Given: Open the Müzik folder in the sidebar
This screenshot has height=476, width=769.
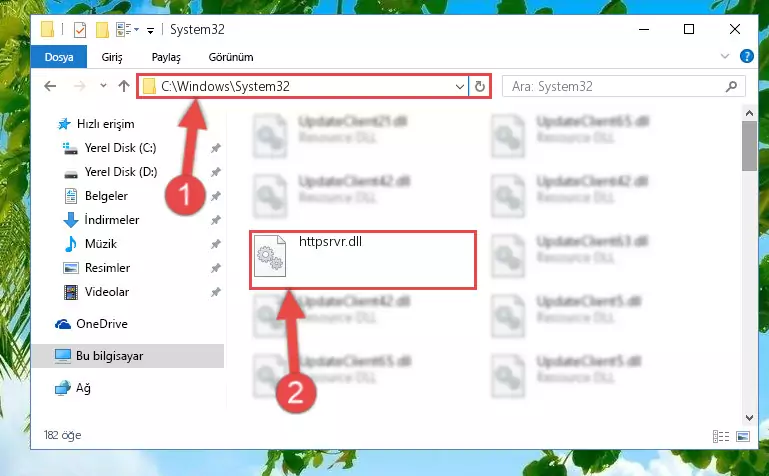Looking at the screenshot, I should pos(101,244).
